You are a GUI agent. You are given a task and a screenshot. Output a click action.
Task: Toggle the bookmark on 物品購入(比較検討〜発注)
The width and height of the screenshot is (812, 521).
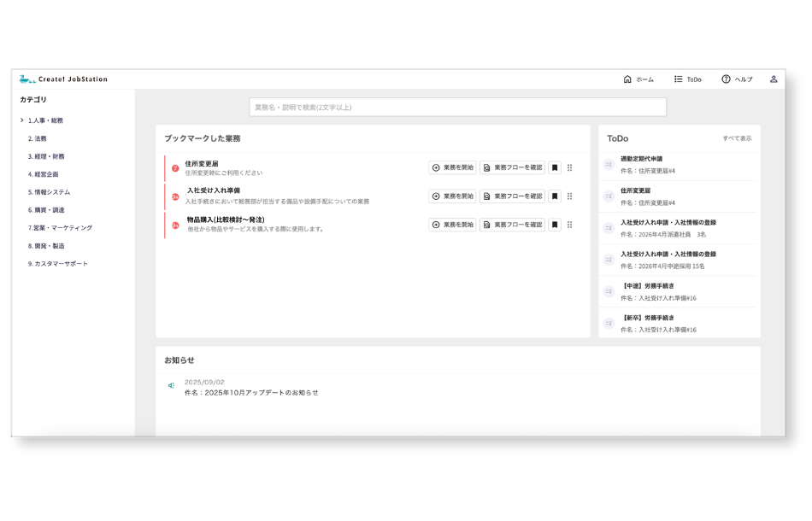[554, 225]
